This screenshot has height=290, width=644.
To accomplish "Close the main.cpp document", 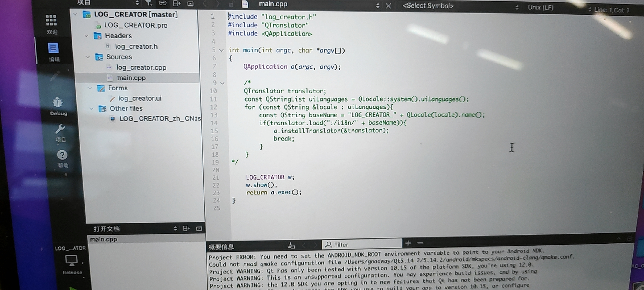I will [x=388, y=6].
